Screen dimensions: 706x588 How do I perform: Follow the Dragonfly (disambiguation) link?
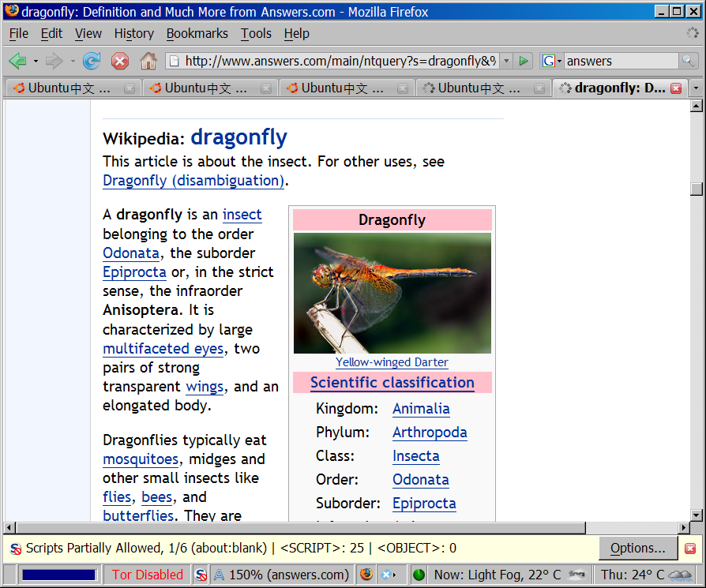pos(193,181)
